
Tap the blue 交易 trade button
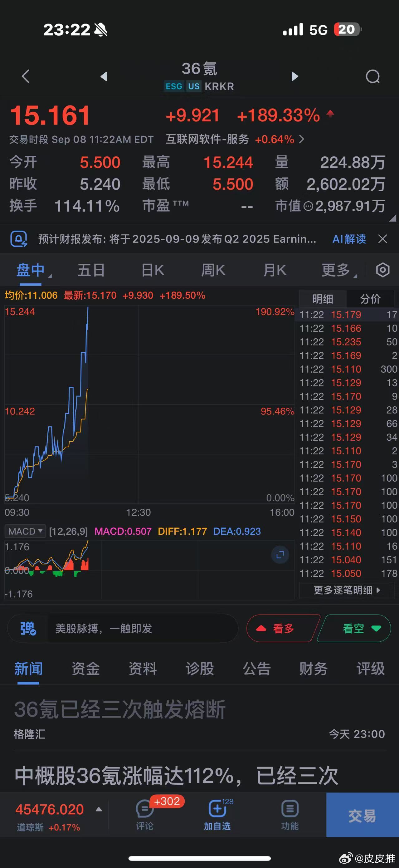(x=363, y=815)
